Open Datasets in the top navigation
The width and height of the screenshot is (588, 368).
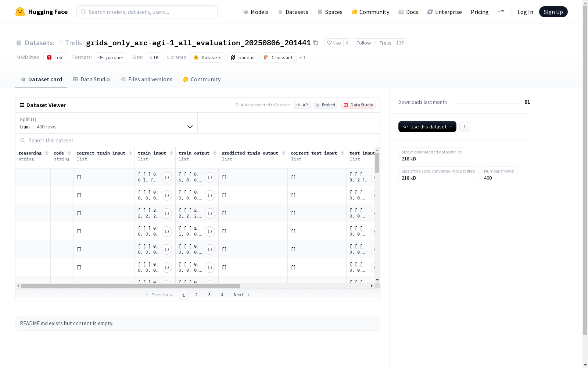tap(293, 12)
